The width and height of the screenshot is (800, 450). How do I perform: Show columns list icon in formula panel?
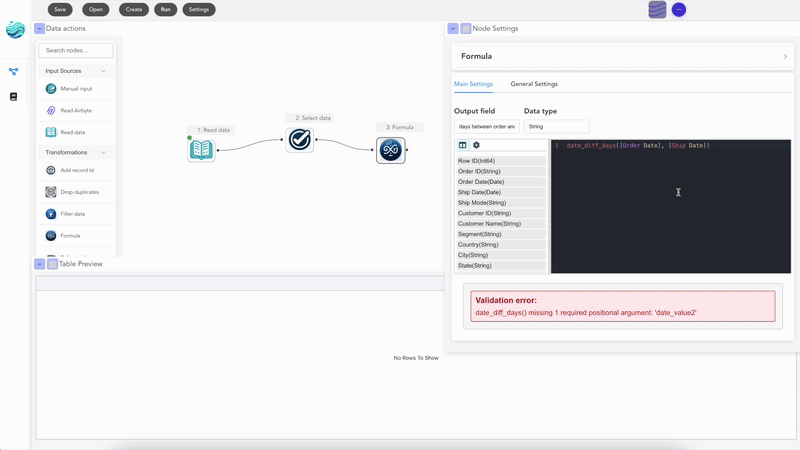click(x=462, y=146)
